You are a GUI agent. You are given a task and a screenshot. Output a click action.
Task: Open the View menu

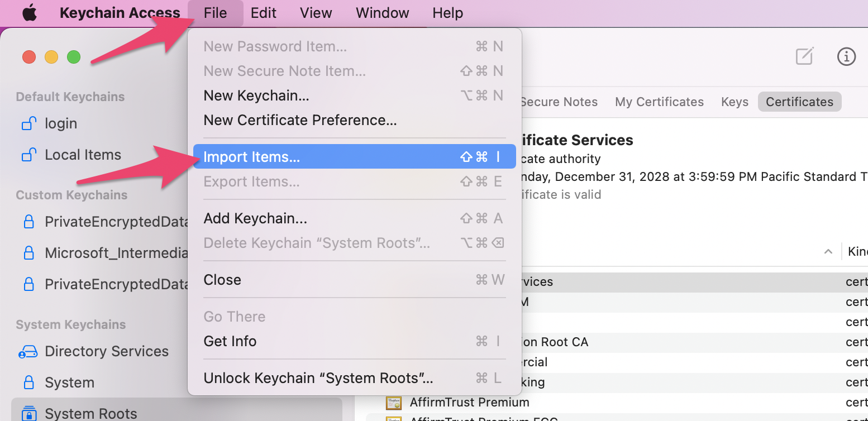[x=316, y=13]
